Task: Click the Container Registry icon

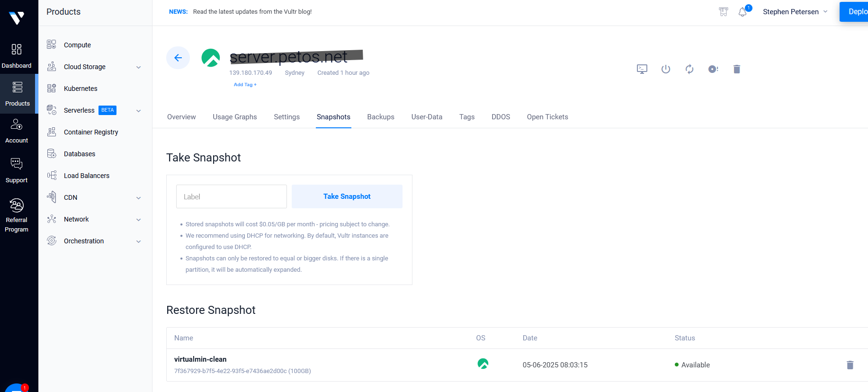Action: [x=52, y=132]
